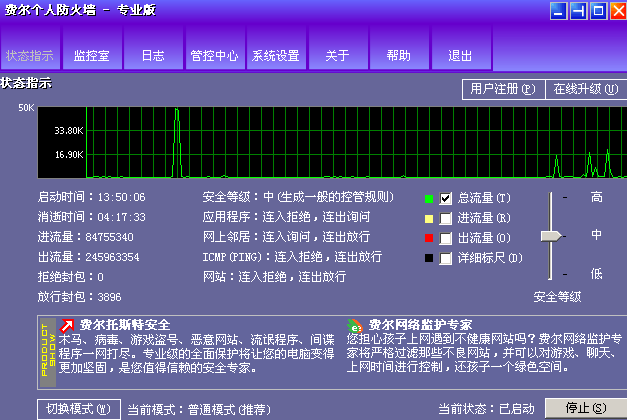This screenshot has width=627, height=420.
Task: Click 当前模式：普通模式(推荐) text
Action: click(199, 410)
